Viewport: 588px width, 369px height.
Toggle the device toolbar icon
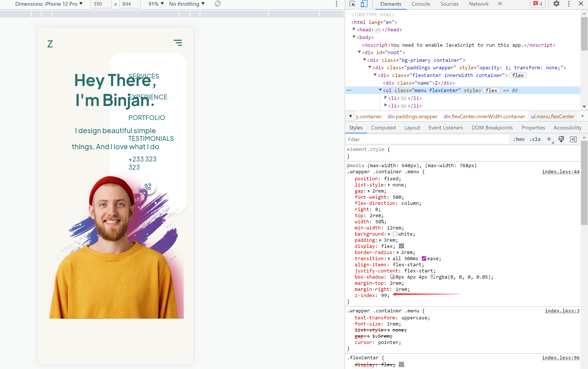click(x=364, y=4)
